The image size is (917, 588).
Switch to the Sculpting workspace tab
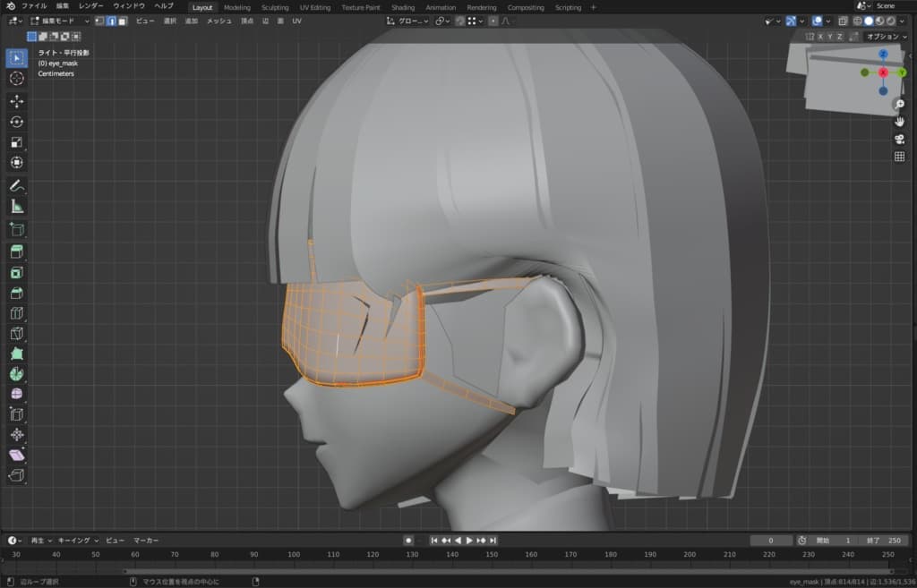point(275,7)
